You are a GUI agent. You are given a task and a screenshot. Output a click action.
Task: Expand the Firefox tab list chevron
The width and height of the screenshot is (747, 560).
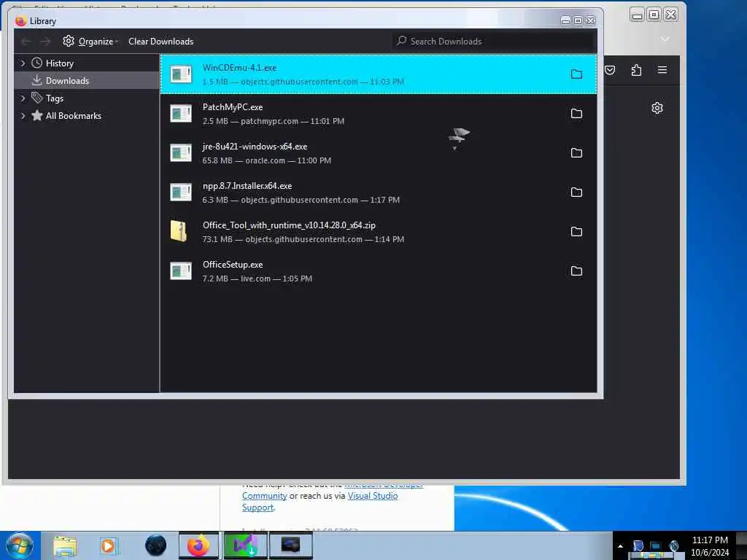coord(665,39)
